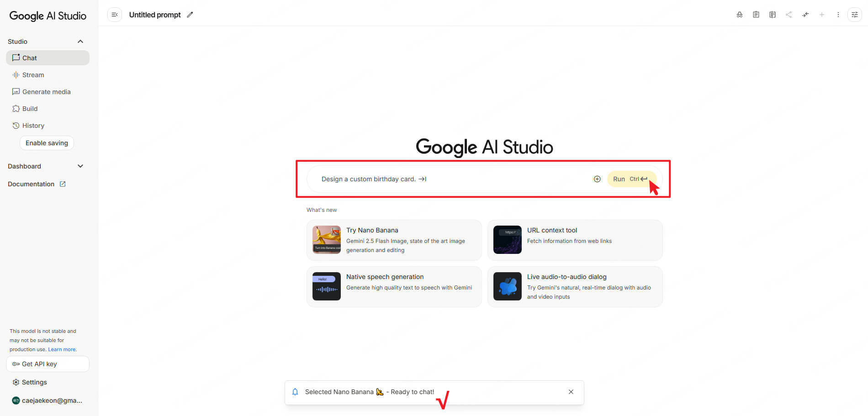Viewport: 868px width, 416px height.
Task: Click the Native speech generation thumbnail
Action: click(x=327, y=286)
